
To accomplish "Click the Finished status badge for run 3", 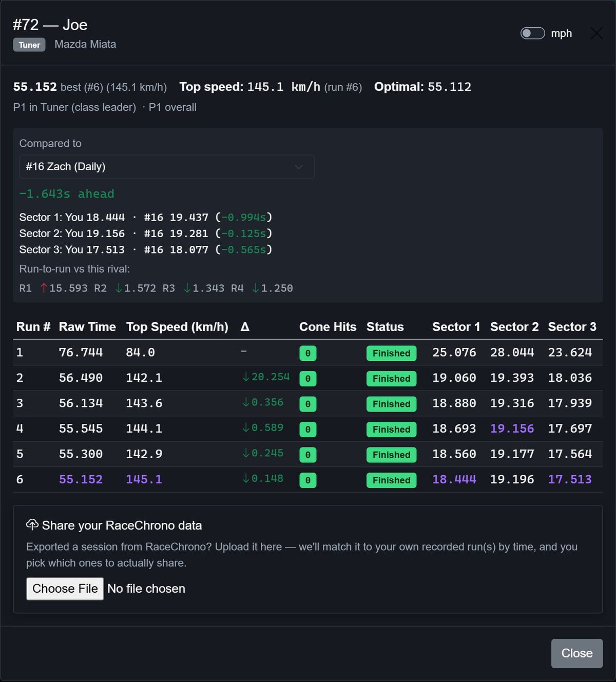I will click(391, 404).
